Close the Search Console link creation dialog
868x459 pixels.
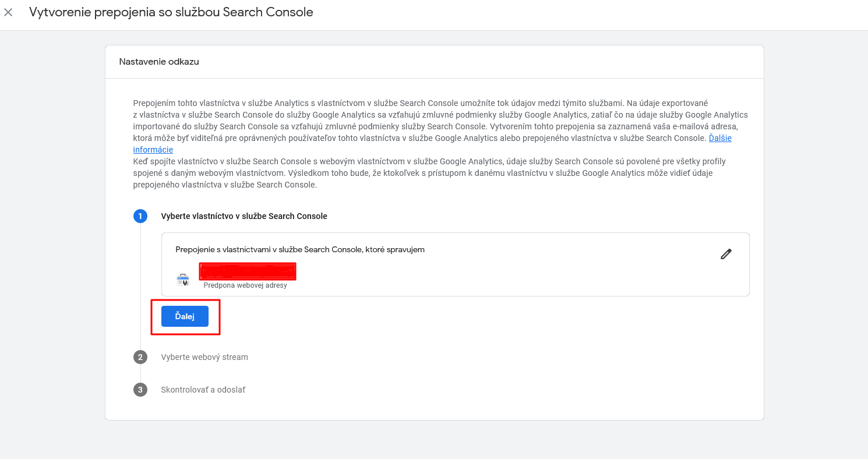point(8,12)
